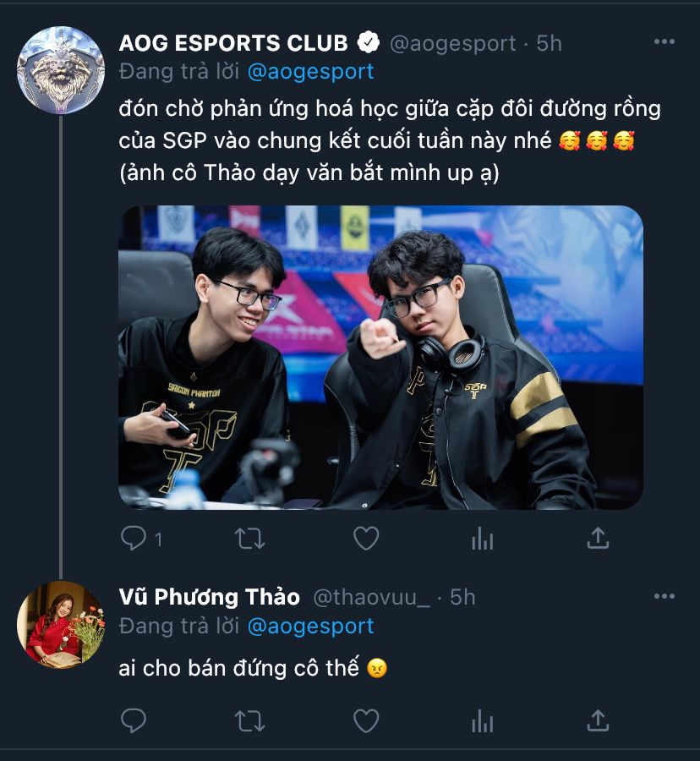Image resolution: width=700 pixels, height=761 pixels.
Task: Open Vũ Phương Thảo's profile picture
Action: (x=61, y=624)
